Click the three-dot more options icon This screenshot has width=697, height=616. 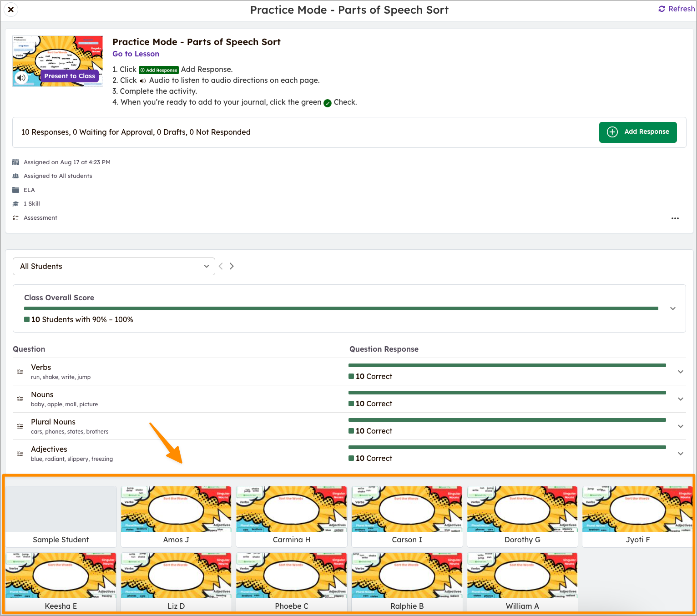pos(675,218)
